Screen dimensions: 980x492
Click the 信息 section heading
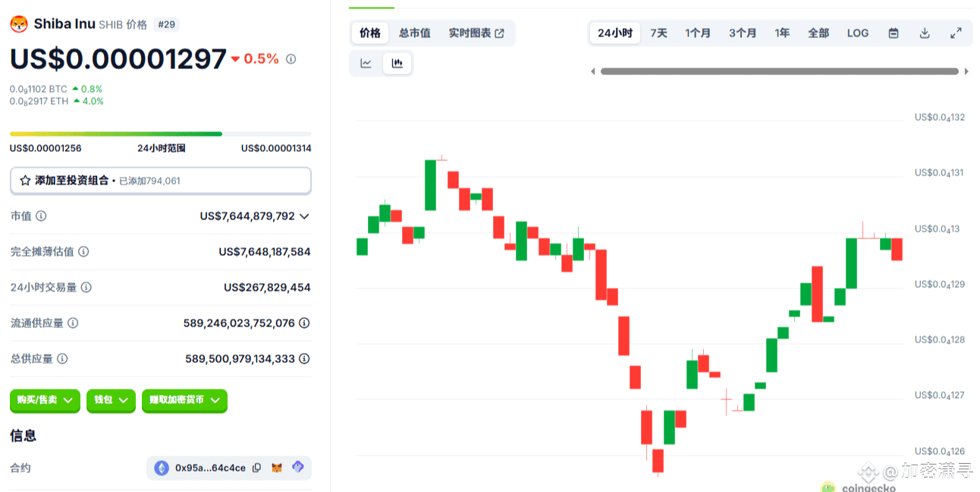[23, 436]
